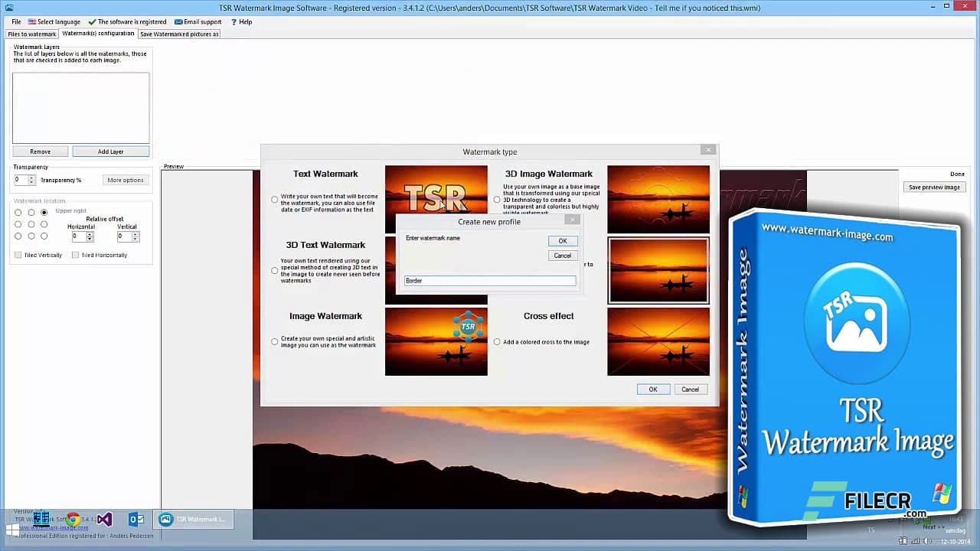Image resolution: width=980 pixels, height=551 pixels.
Task: Open More options for transparency
Action: (125, 180)
